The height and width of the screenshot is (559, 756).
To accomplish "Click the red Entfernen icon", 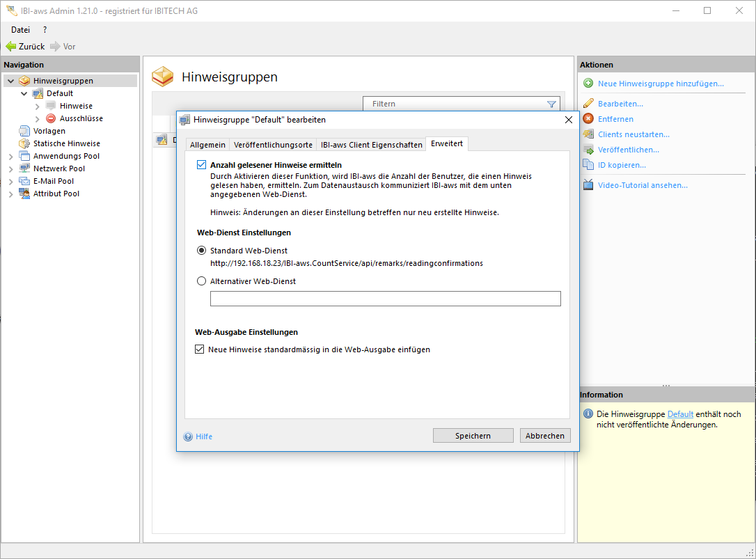I will click(588, 119).
